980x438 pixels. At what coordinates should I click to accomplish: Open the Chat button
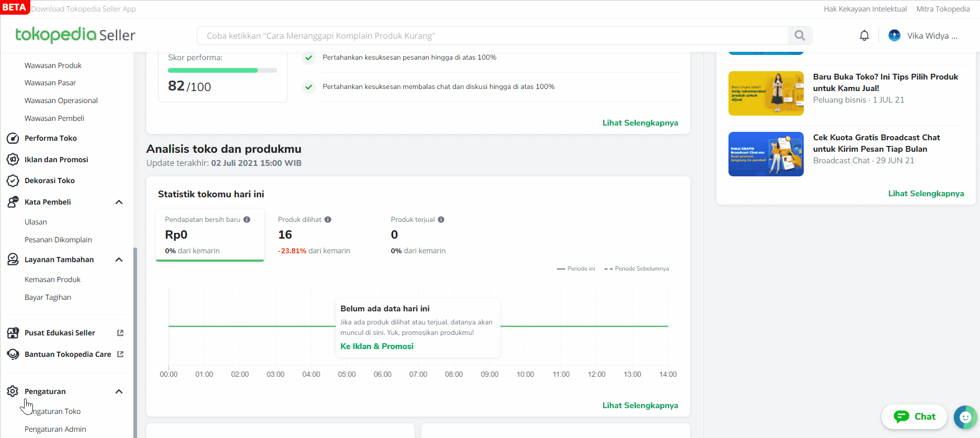(x=914, y=417)
